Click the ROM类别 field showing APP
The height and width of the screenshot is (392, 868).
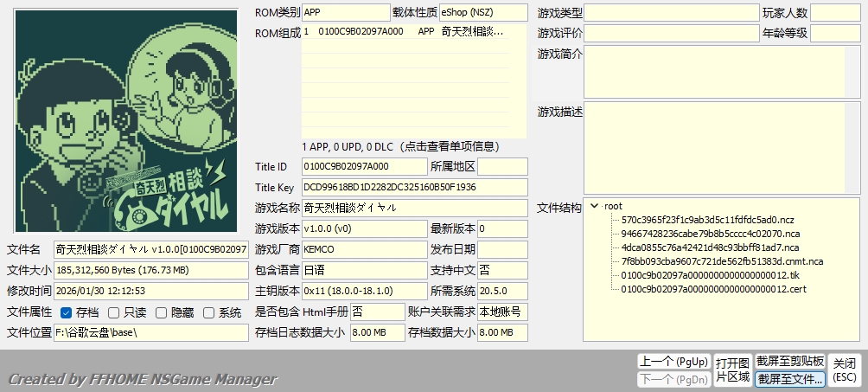[x=346, y=12]
